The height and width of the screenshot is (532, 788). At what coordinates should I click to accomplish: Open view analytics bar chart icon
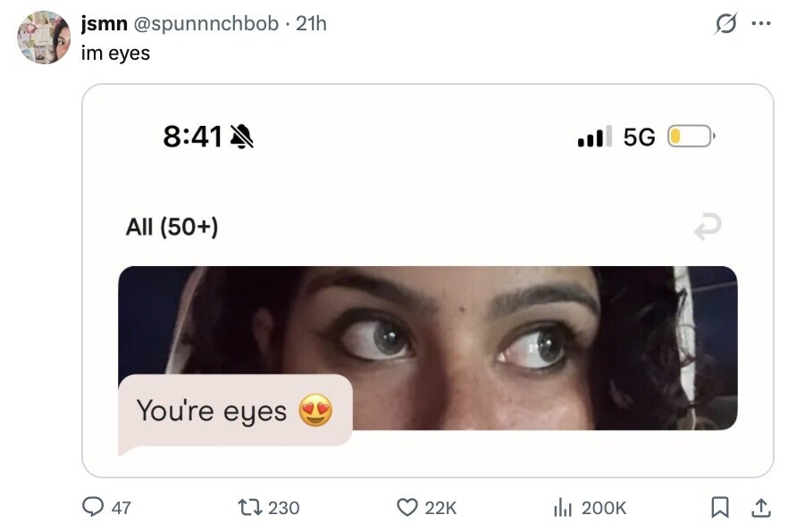[562, 507]
